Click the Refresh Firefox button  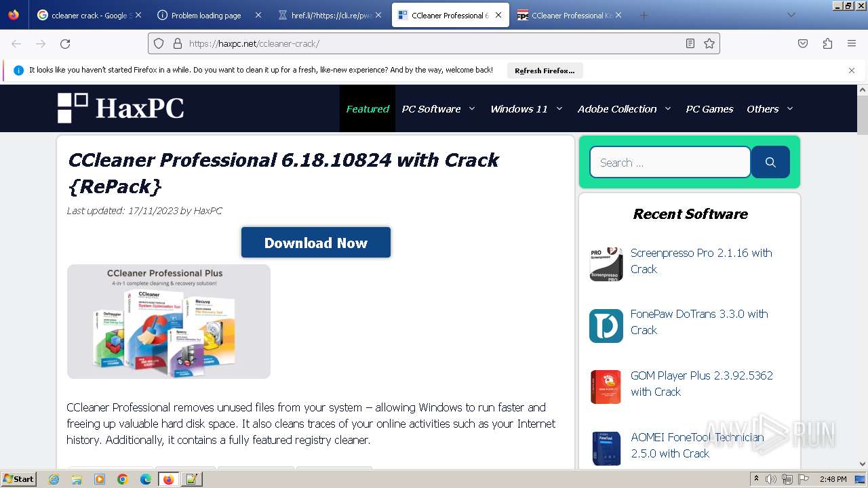click(545, 70)
